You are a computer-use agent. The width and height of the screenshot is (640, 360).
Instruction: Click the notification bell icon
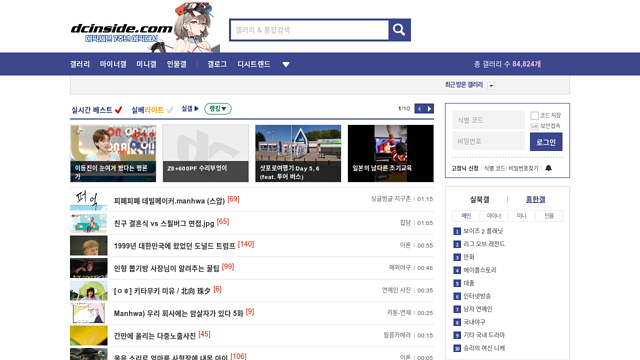point(548,168)
